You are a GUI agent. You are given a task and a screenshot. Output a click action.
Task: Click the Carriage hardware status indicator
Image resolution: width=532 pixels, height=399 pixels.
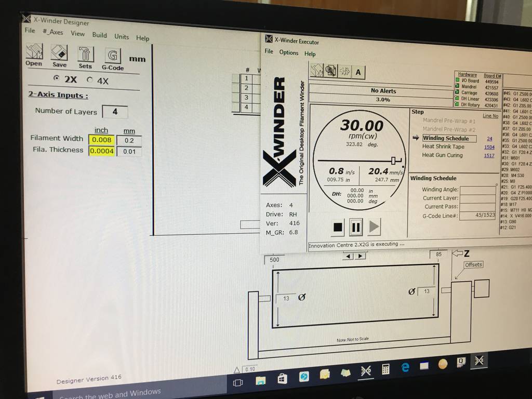(x=457, y=92)
